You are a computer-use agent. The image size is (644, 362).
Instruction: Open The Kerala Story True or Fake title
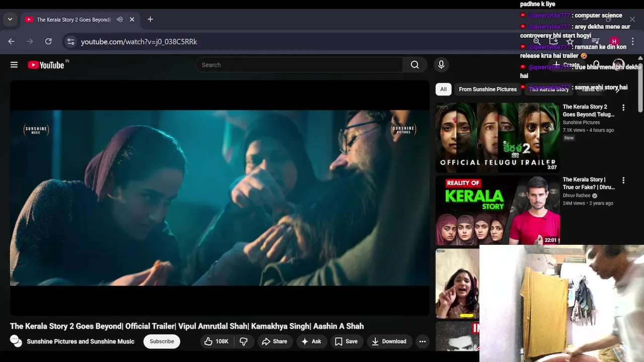(589, 183)
